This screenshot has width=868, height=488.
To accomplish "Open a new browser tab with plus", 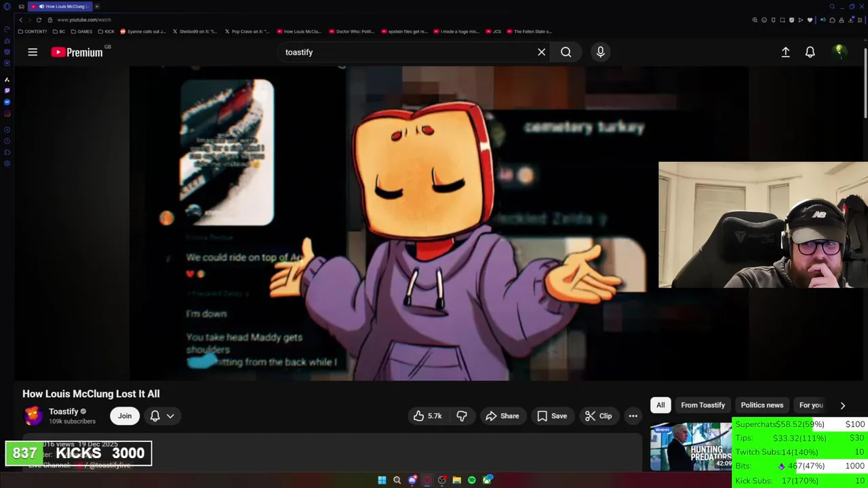I will click(96, 6).
